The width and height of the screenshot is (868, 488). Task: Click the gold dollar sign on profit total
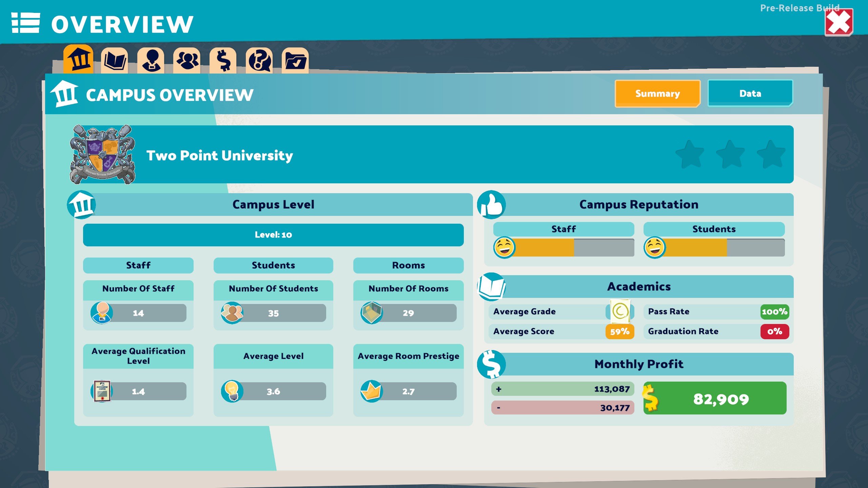650,398
